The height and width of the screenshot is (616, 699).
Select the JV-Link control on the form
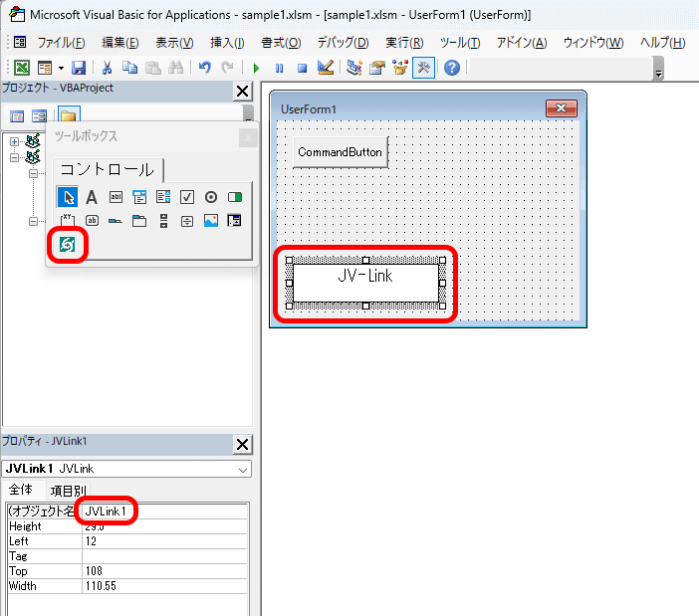point(365,283)
